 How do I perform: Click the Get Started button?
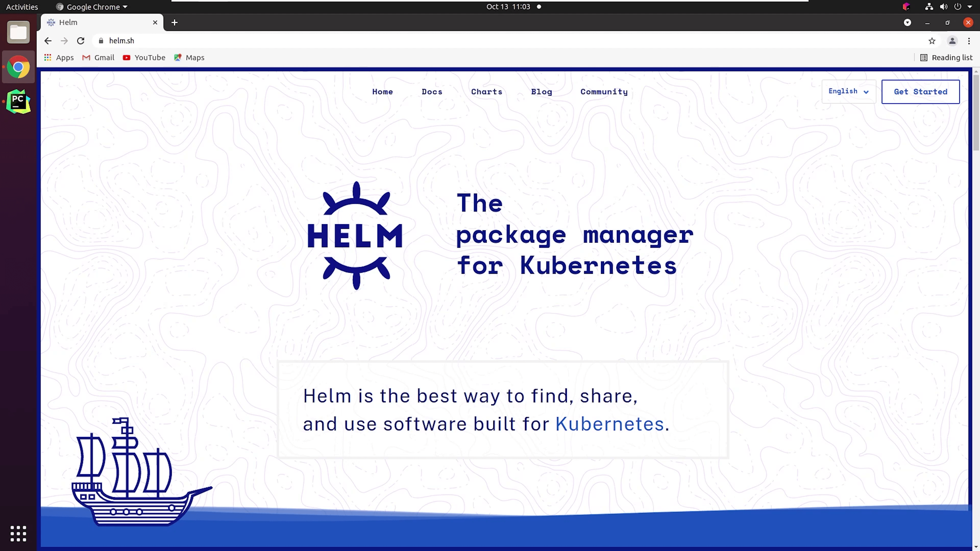(x=920, y=92)
